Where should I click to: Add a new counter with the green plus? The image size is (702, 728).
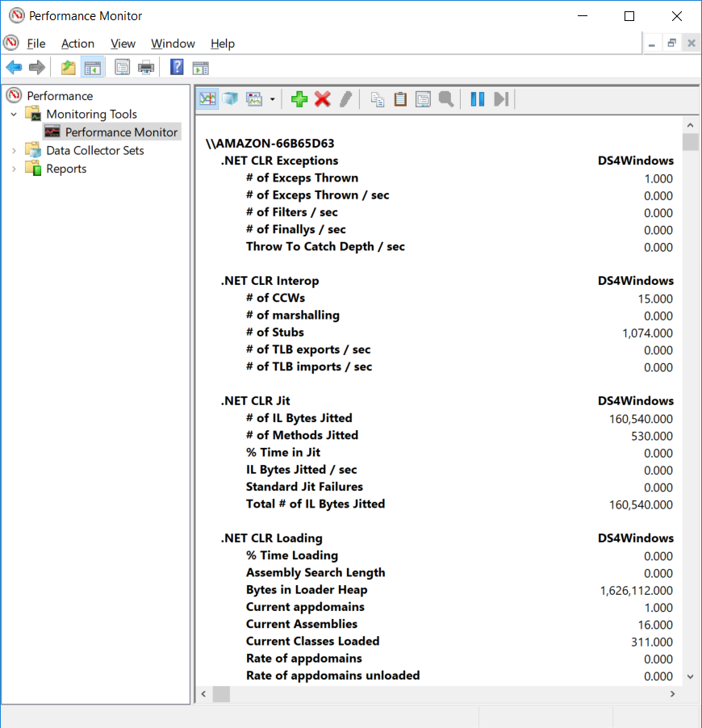[299, 98]
